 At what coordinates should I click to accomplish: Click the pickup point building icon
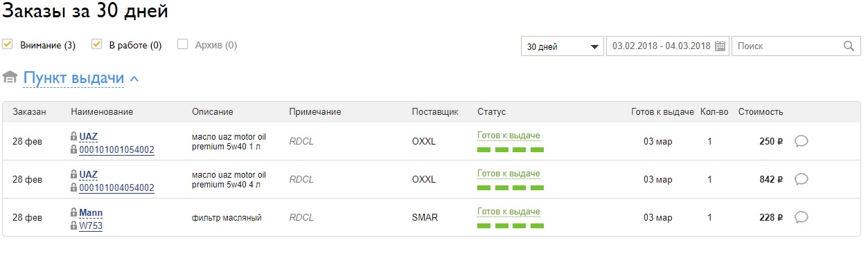click(x=10, y=77)
